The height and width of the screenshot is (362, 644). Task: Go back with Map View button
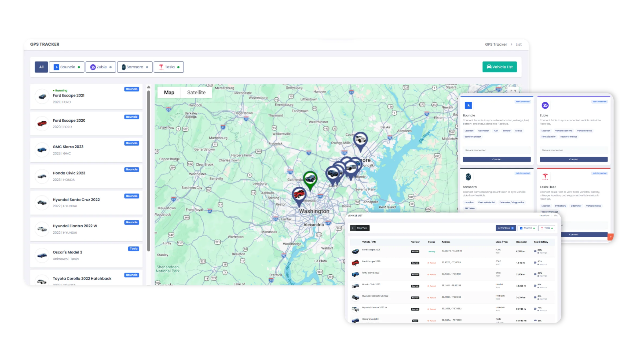(360, 228)
